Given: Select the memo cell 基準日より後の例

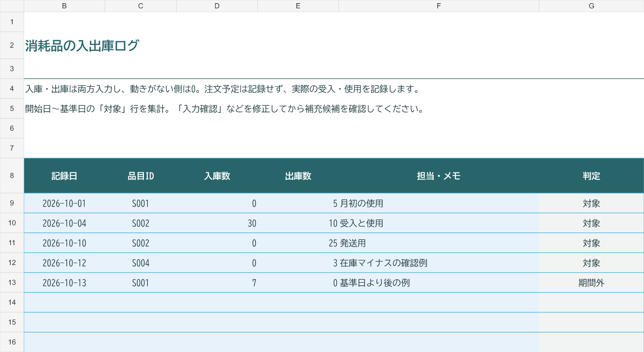Looking at the screenshot, I should pyautogui.click(x=439, y=283).
